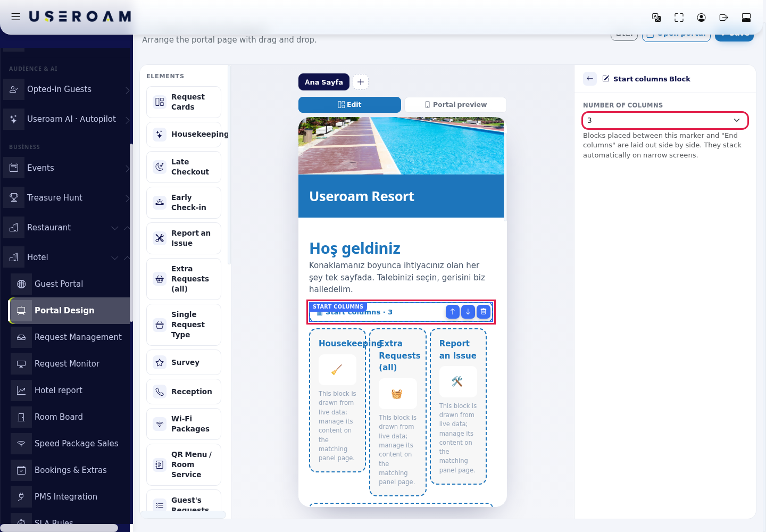Open Guest Portal in sidebar

coord(69,284)
